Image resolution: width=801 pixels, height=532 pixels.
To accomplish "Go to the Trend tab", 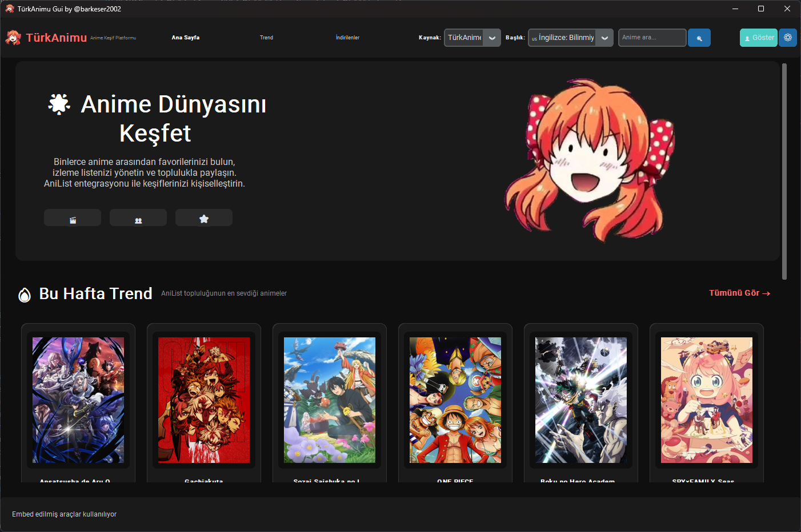I will pyautogui.click(x=266, y=38).
